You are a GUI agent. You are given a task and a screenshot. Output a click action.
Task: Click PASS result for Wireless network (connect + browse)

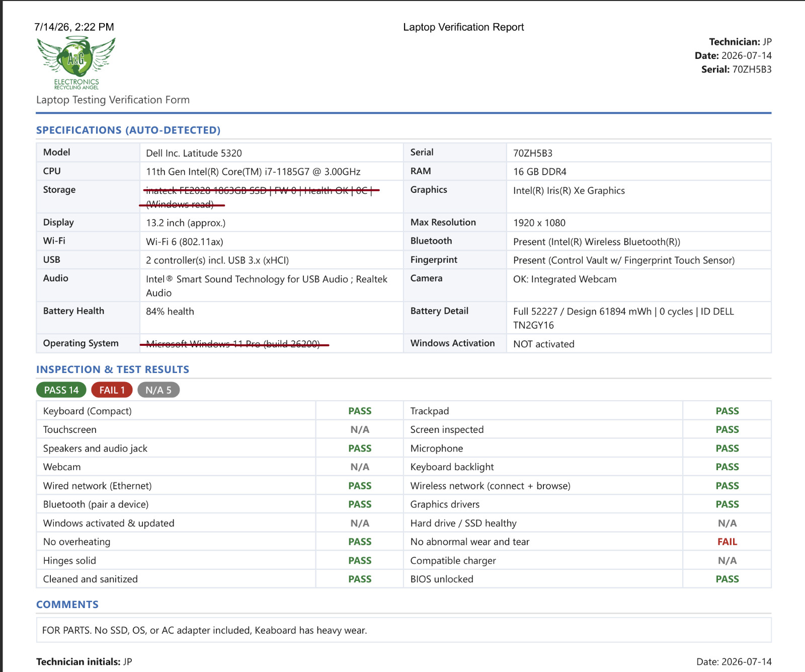(x=727, y=486)
